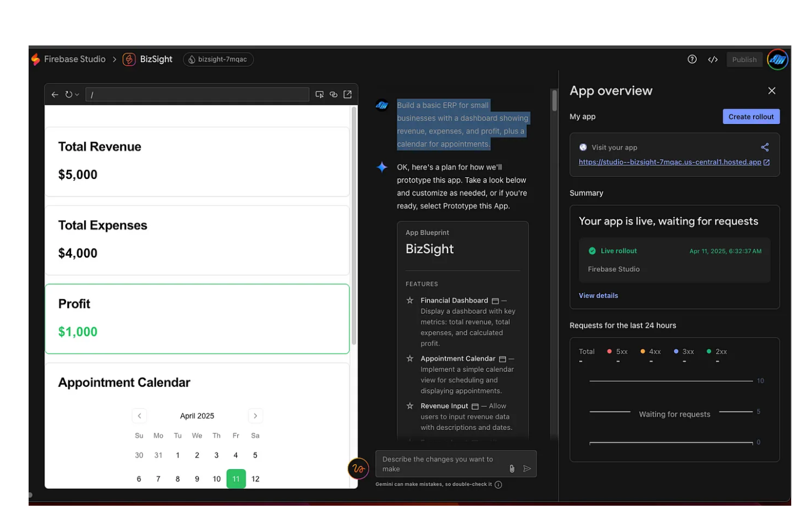The height and width of the screenshot is (513, 812).
Task: Go to previous month in calendar
Action: [x=139, y=416]
